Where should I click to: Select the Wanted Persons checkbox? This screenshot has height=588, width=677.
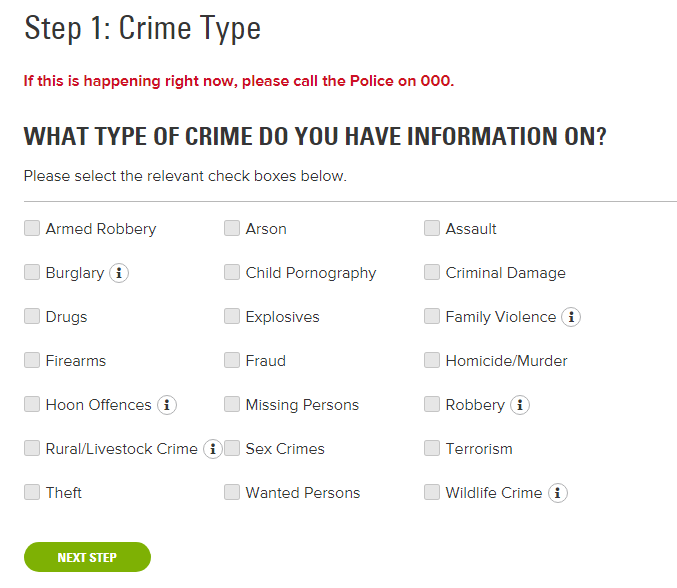[x=232, y=493]
